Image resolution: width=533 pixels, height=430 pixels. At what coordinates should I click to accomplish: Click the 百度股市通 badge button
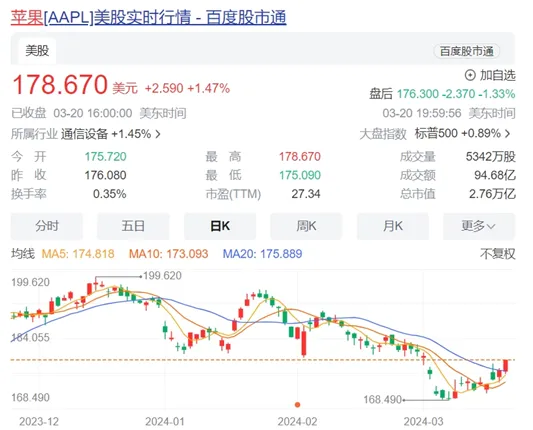click(466, 51)
